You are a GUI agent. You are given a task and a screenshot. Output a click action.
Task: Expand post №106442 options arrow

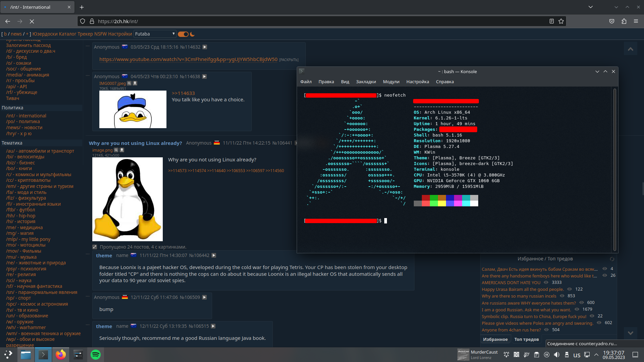coord(214,255)
